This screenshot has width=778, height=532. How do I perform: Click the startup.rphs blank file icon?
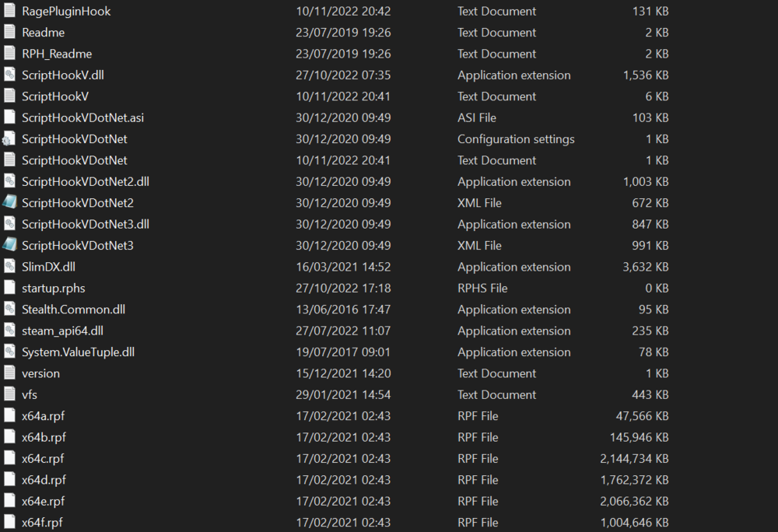(x=9, y=288)
